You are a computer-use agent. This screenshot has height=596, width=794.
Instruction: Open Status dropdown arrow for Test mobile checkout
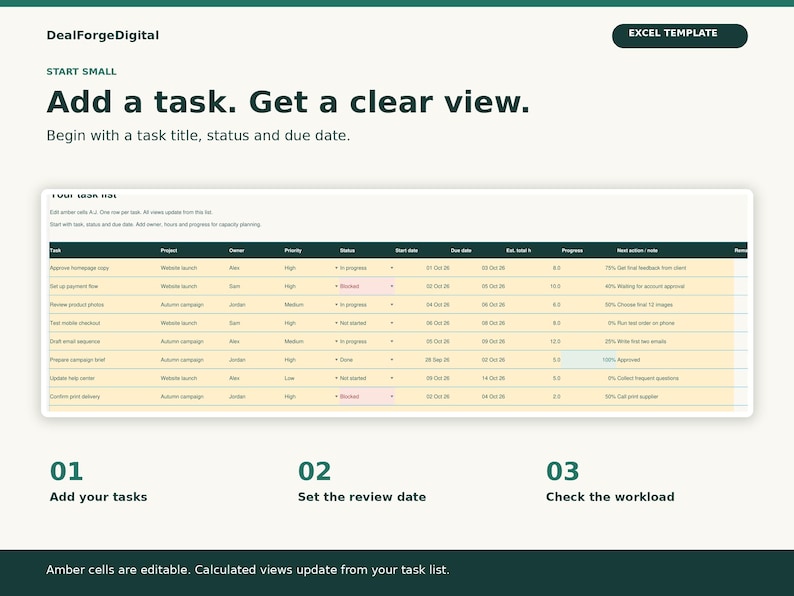(391, 323)
